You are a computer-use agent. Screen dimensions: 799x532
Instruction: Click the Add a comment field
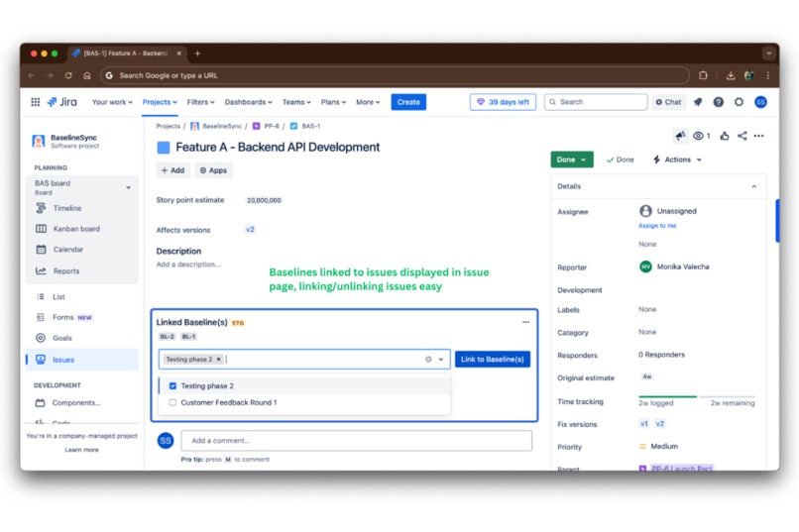tap(356, 441)
